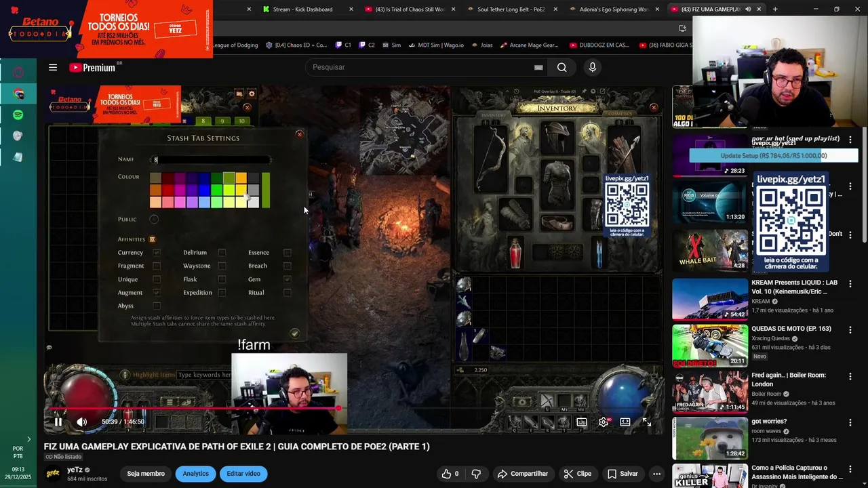Enable the Delirium affinity checkbox

(222, 253)
